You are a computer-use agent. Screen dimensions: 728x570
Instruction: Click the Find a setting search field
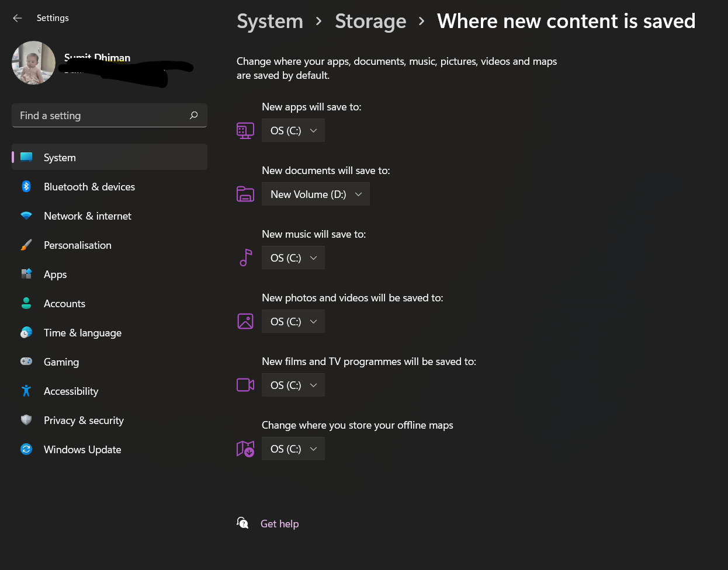tap(109, 115)
